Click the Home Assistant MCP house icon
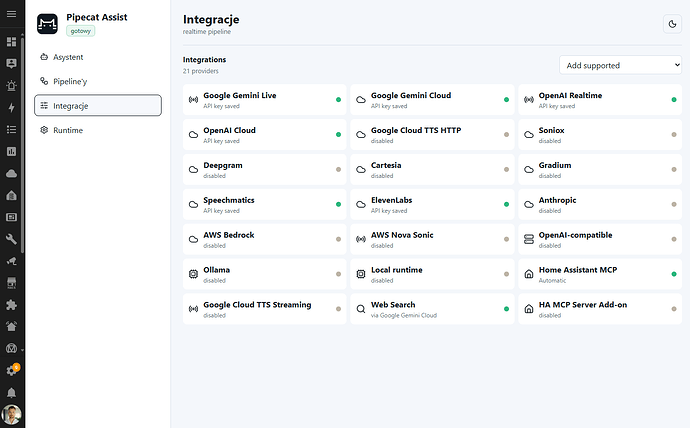Image resolution: width=690 pixels, height=428 pixels. 529,274
